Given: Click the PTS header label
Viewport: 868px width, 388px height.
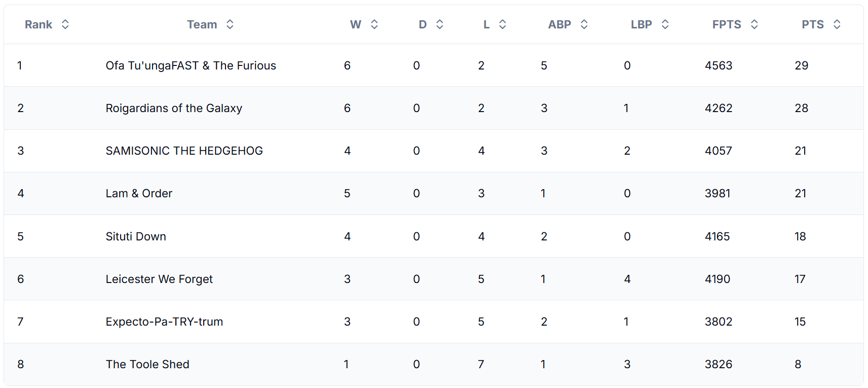Looking at the screenshot, I should pyautogui.click(x=813, y=24).
